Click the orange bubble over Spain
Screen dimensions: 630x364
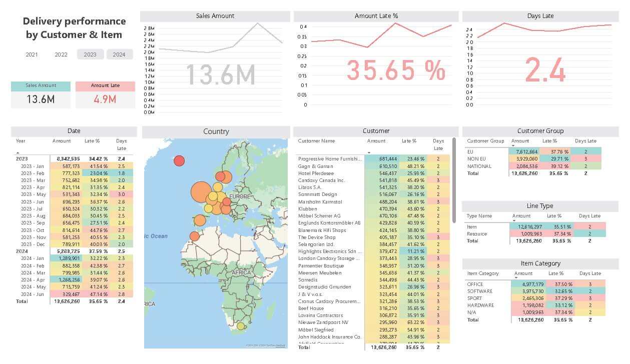click(x=200, y=220)
